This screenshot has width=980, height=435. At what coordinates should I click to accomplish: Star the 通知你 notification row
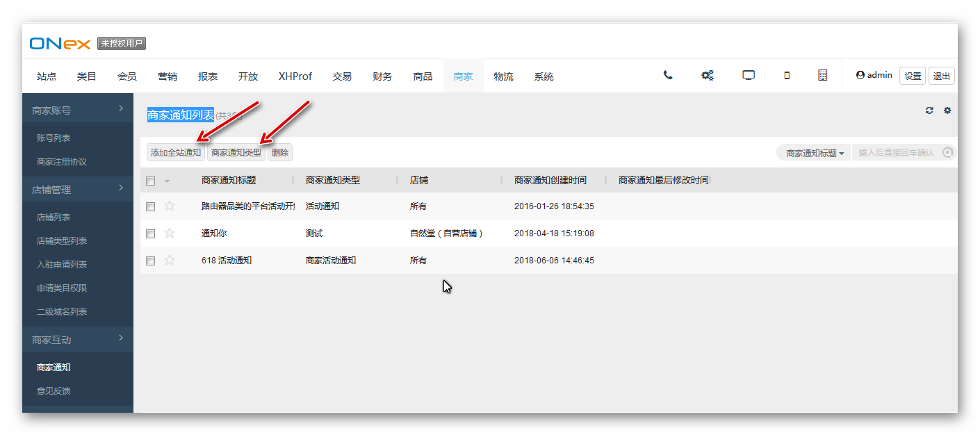(x=170, y=233)
